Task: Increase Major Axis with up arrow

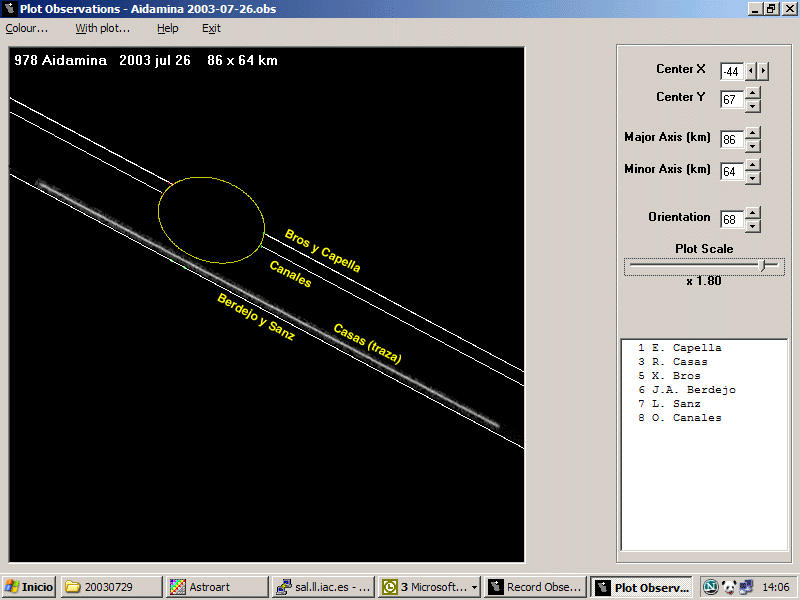Action: click(753, 133)
